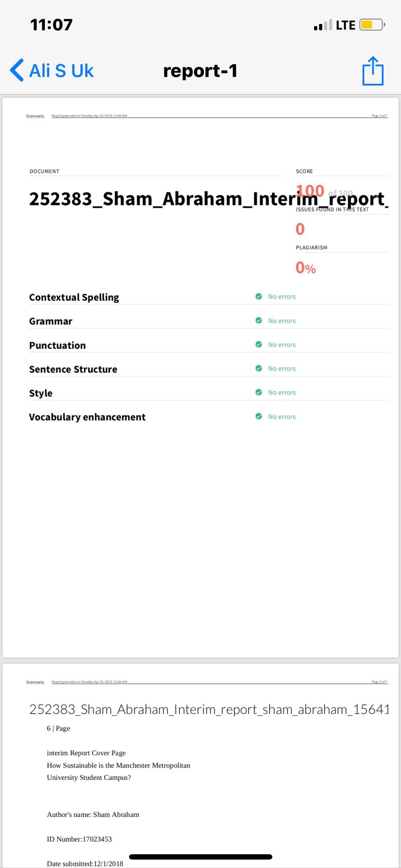Tap the 11:07 clock in status bar
The image size is (401, 868).
51,25
